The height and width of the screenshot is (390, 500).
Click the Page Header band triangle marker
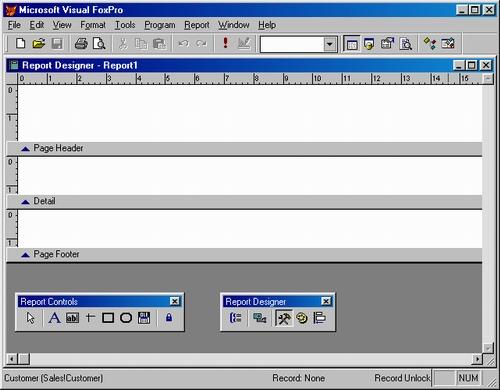(25, 149)
